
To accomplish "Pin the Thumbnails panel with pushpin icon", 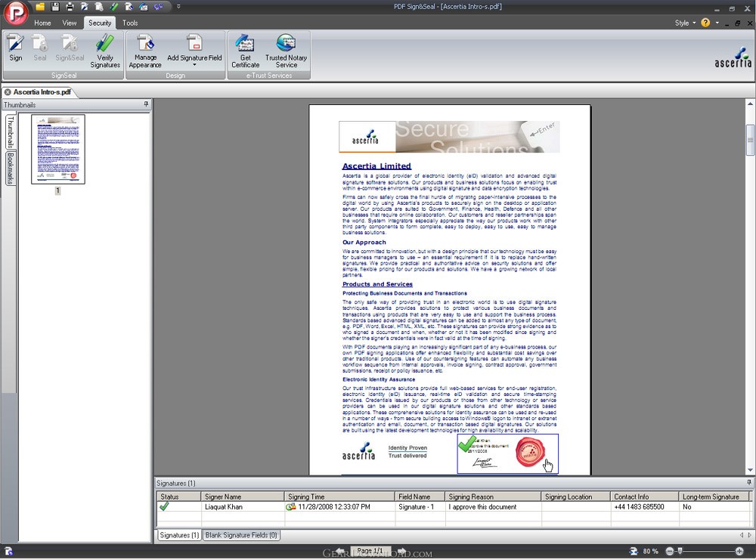I will 146,104.
